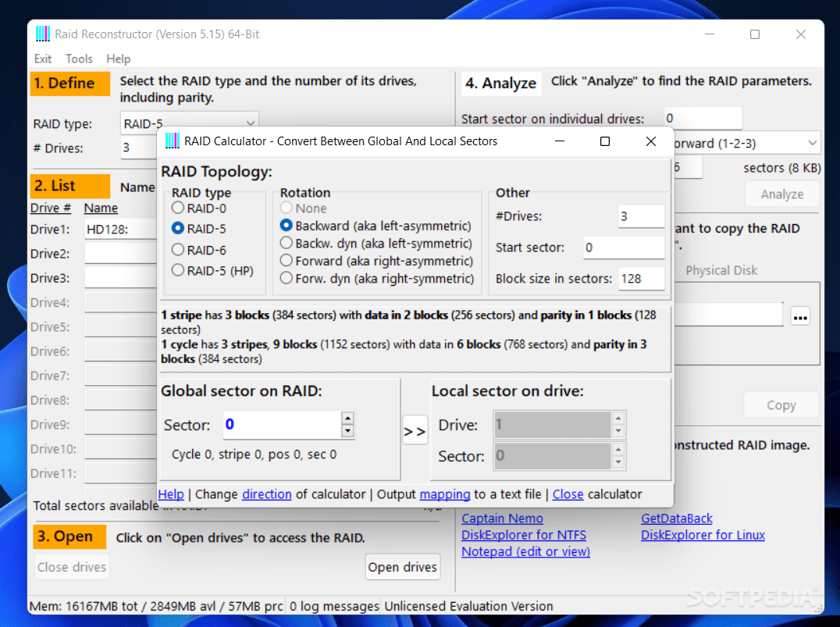Click the 1. Define step label

(x=70, y=84)
